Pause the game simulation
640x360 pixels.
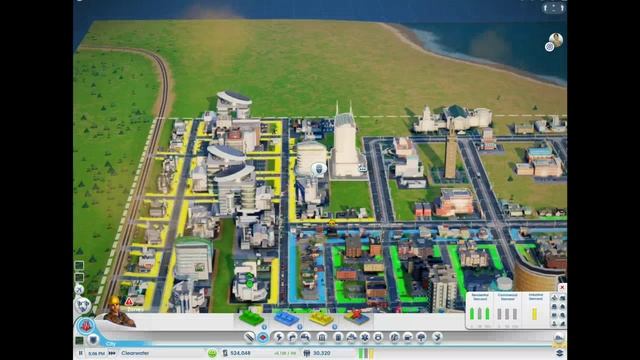click(x=81, y=353)
